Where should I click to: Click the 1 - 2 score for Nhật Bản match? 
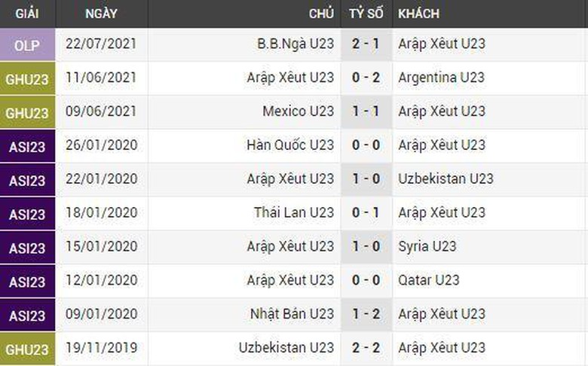click(x=366, y=315)
